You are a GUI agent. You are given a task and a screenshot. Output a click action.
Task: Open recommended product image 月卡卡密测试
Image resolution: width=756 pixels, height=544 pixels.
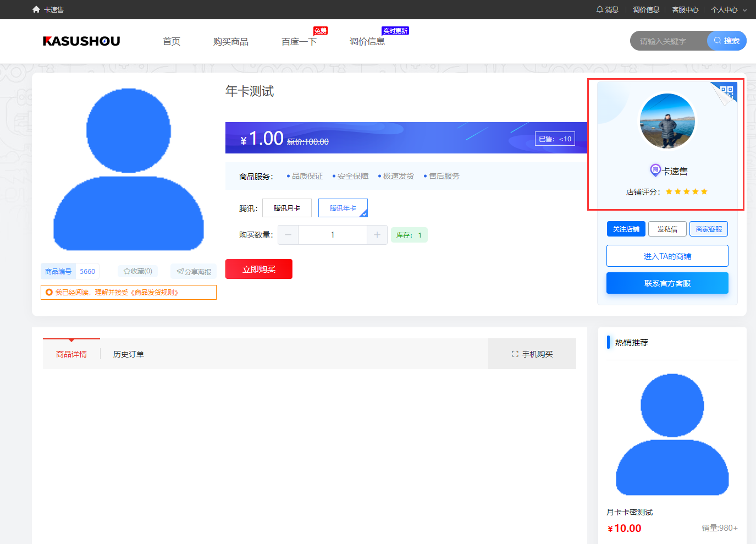coord(672,435)
